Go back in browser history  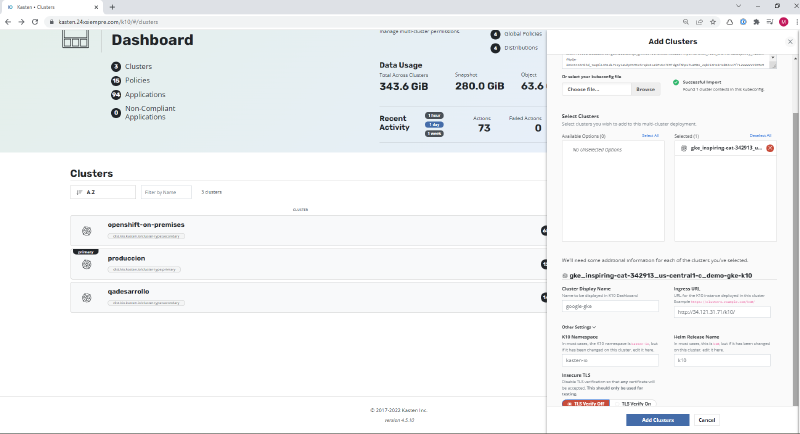click(x=8, y=22)
